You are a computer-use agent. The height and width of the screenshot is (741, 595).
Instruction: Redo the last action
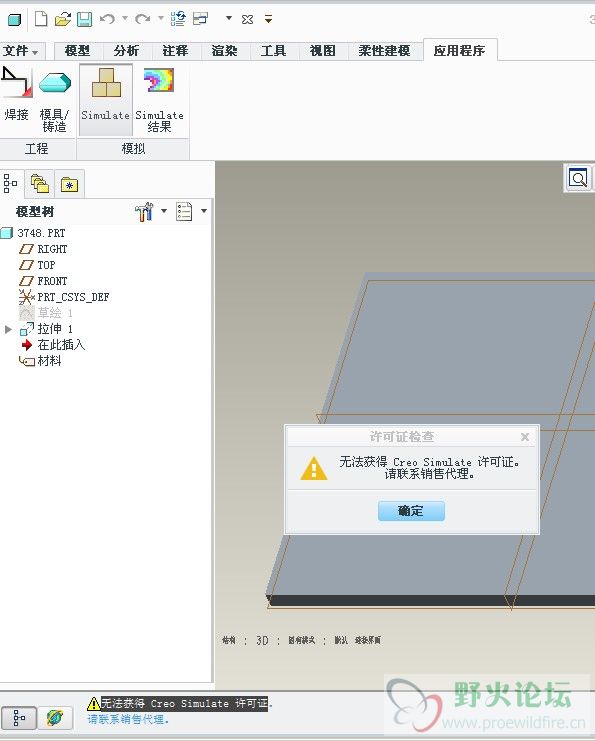click(x=142, y=19)
